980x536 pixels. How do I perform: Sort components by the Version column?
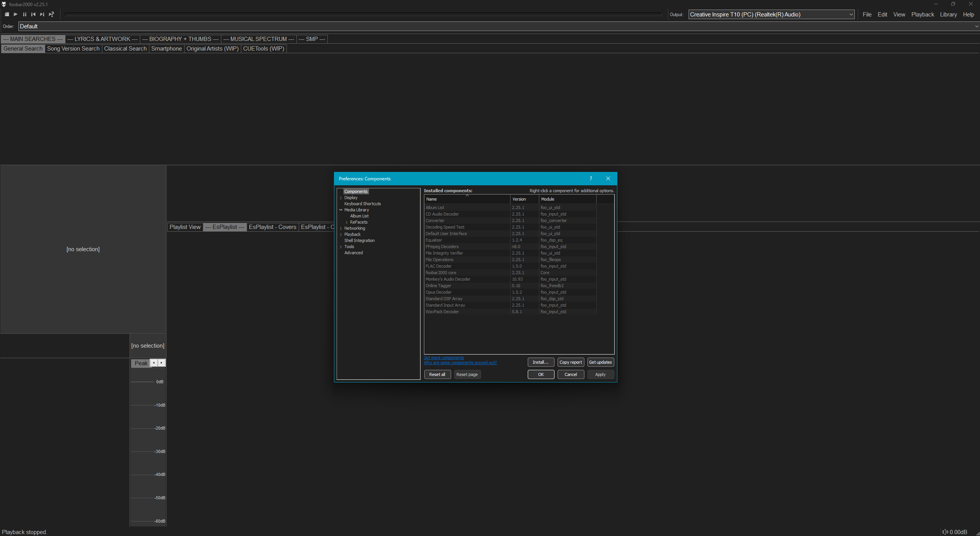(x=524, y=199)
